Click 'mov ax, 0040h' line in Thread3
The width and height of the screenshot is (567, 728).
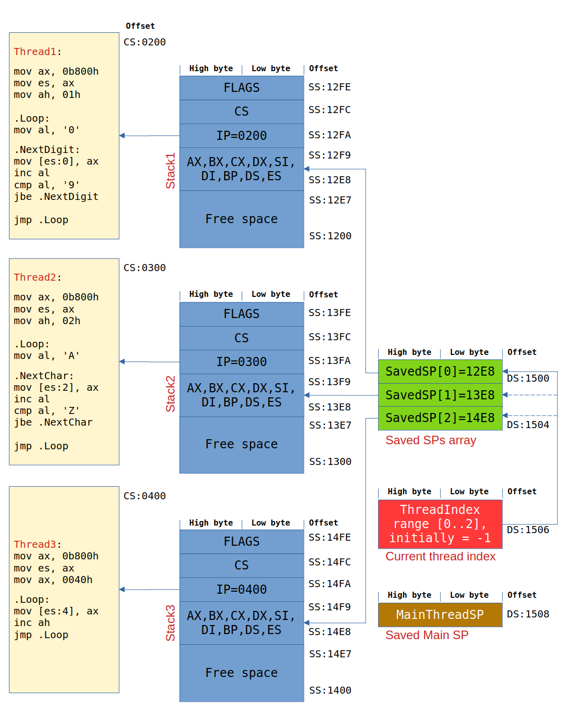[53, 580]
